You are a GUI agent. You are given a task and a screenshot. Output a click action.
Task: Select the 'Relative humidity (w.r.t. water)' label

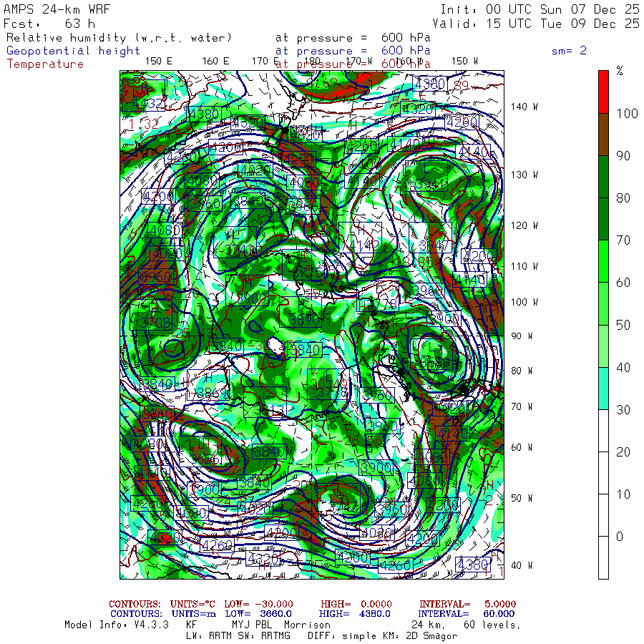tap(119, 38)
